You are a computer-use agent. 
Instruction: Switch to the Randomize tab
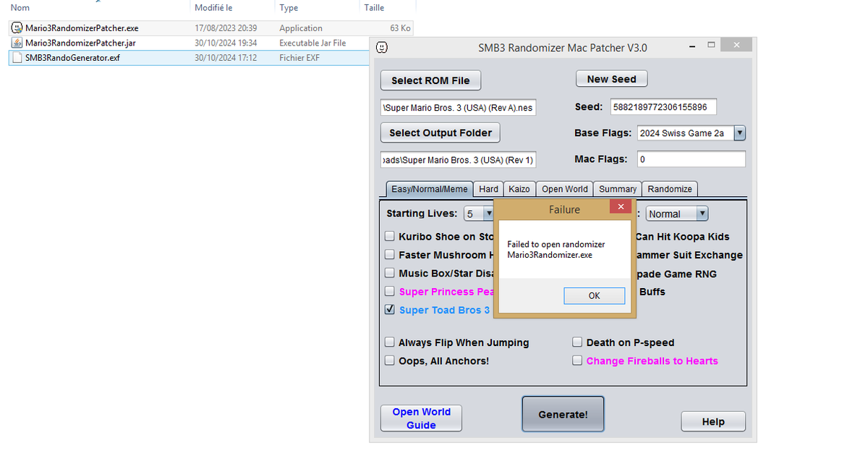pyautogui.click(x=670, y=189)
